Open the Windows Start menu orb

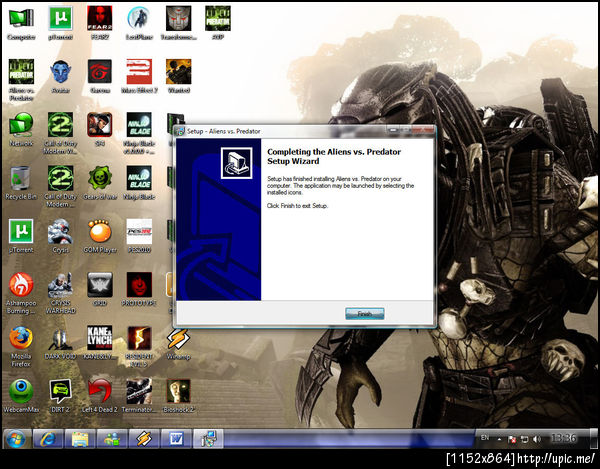click(16, 439)
